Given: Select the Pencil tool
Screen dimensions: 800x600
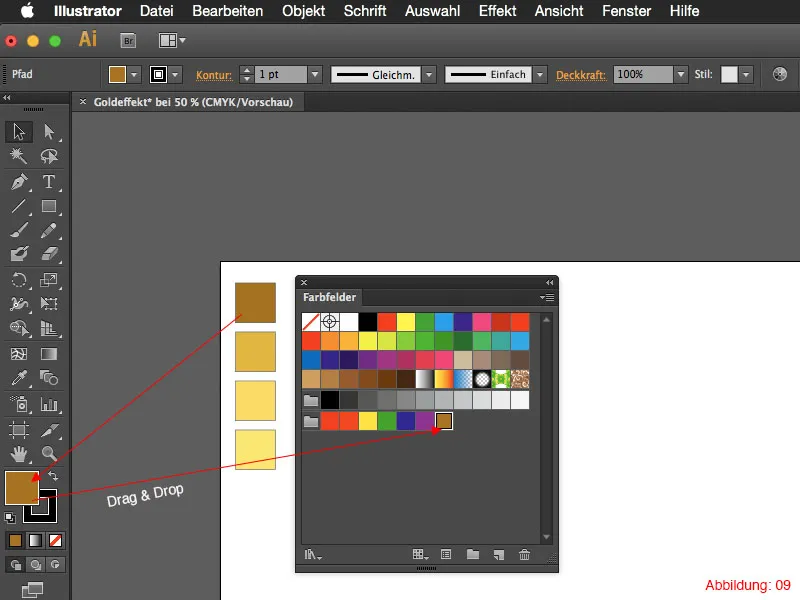Looking at the screenshot, I should pos(49,230).
